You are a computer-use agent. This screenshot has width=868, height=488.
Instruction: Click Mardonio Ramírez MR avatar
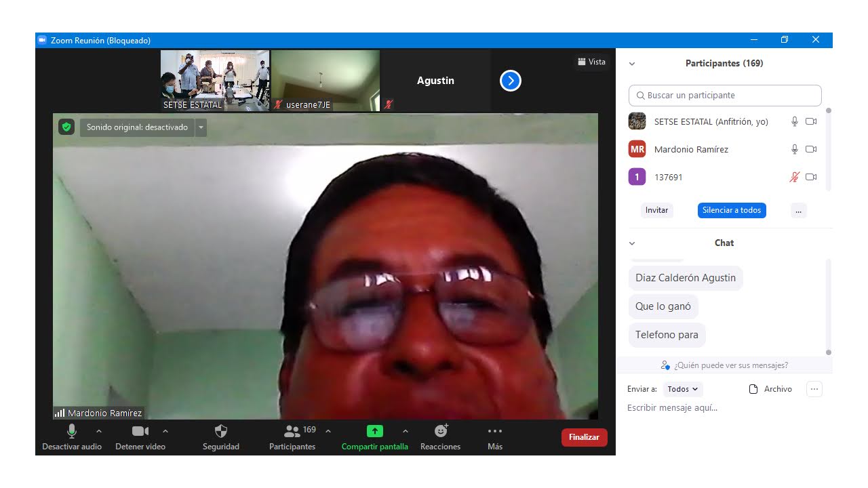[x=637, y=149]
